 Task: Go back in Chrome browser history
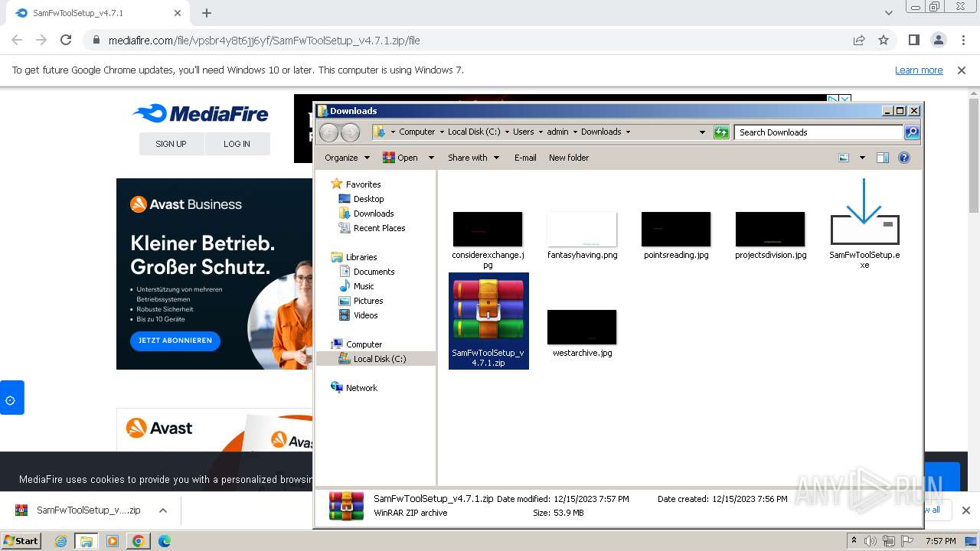click(x=17, y=41)
